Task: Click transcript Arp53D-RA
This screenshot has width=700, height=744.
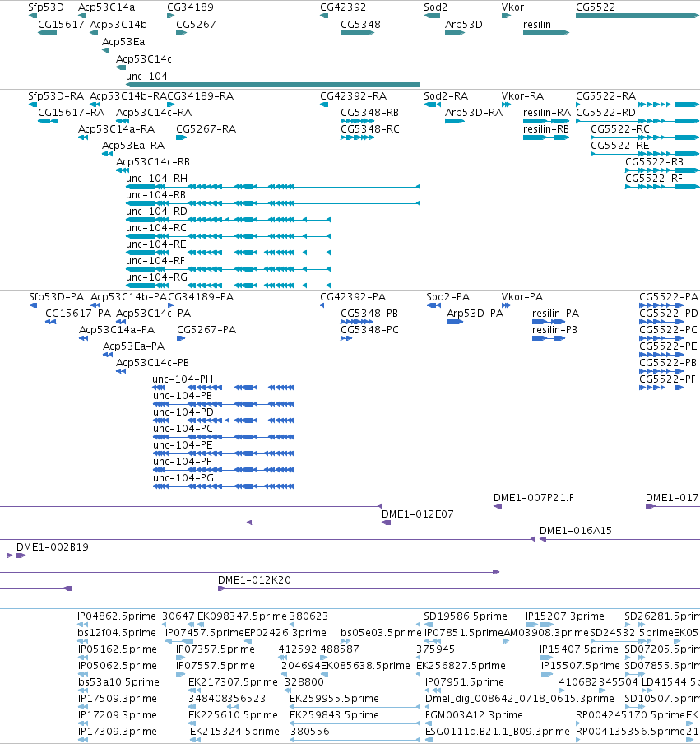Action: click(x=454, y=121)
